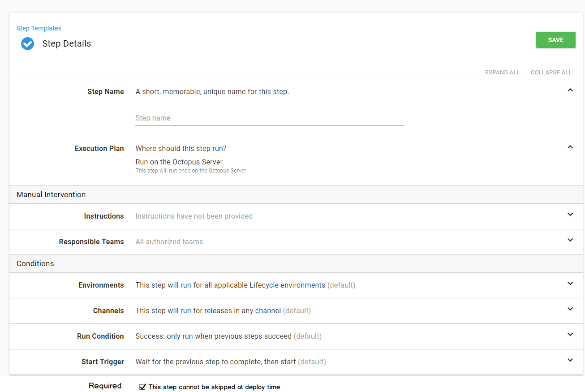The image size is (585, 392).
Task: Open the Step Templates link
Action: tap(39, 28)
